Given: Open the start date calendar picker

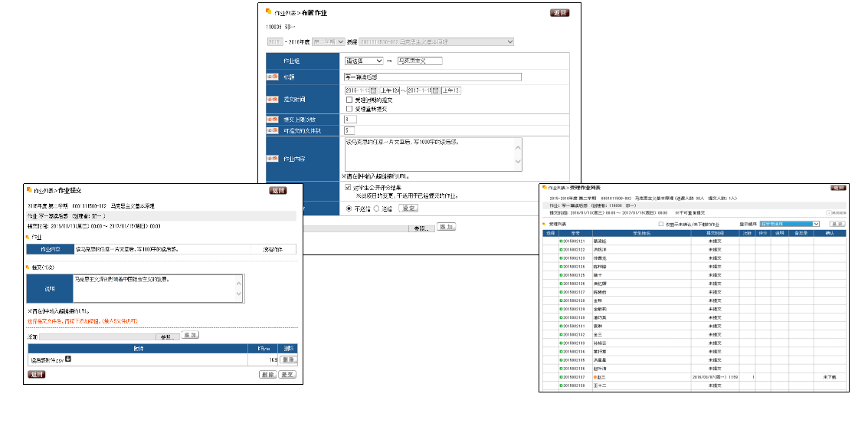Looking at the screenshot, I should (373, 90).
